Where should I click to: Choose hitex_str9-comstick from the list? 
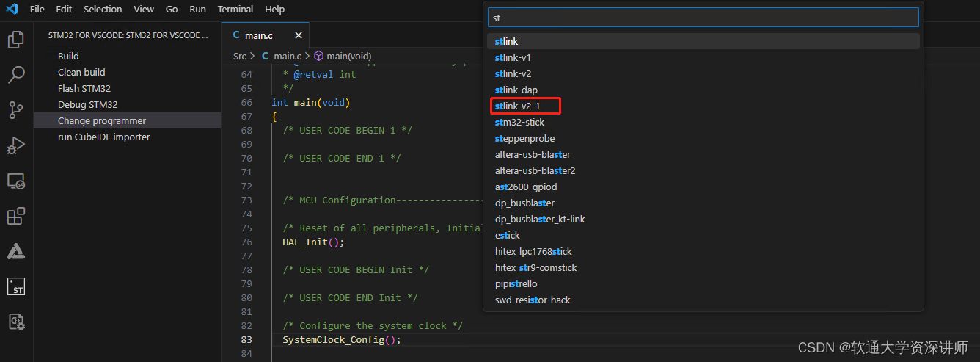(x=703, y=267)
